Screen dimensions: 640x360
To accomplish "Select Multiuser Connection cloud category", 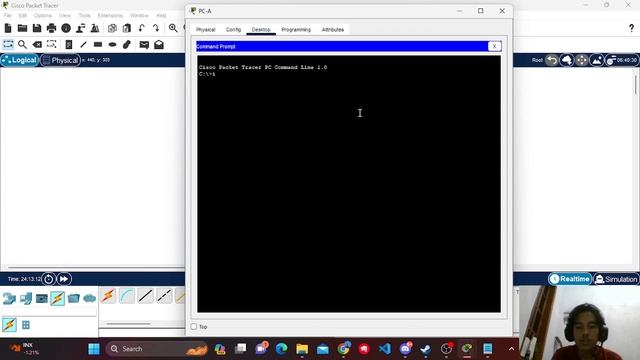I will (89, 299).
